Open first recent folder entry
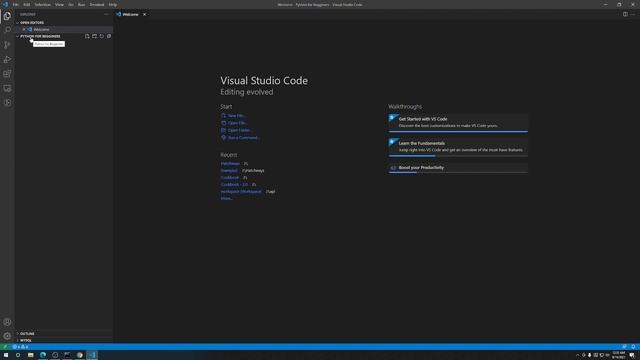 coord(230,164)
